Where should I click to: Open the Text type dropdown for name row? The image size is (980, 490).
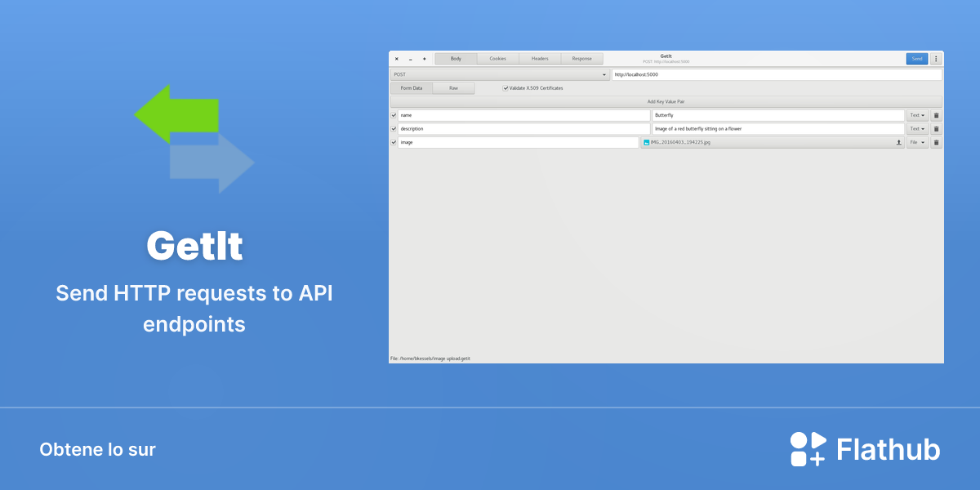click(917, 116)
